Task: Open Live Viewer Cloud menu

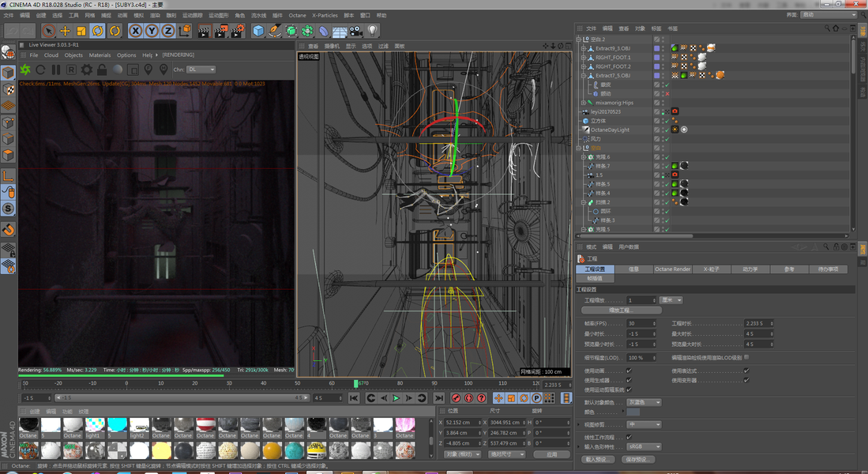Action: tap(51, 55)
